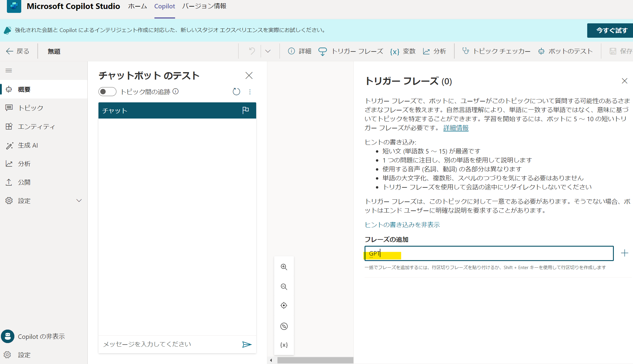Open the undo history dropdown arrow

[268, 51]
